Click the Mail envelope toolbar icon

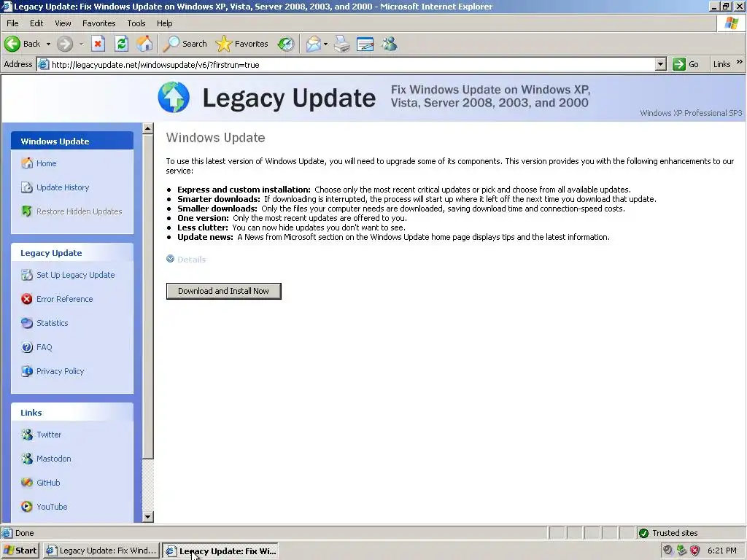314,44
